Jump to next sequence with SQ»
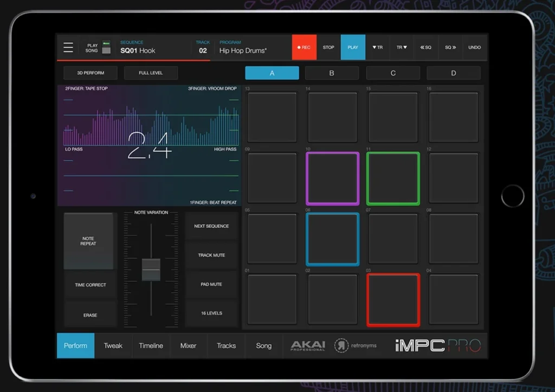The width and height of the screenshot is (555, 392). click(450, 47)
